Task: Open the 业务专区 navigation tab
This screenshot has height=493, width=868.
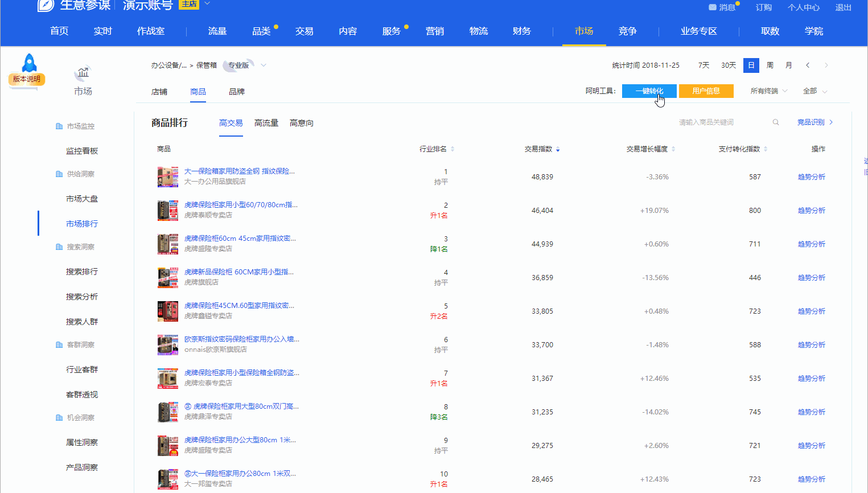Action: click(699, 31)
